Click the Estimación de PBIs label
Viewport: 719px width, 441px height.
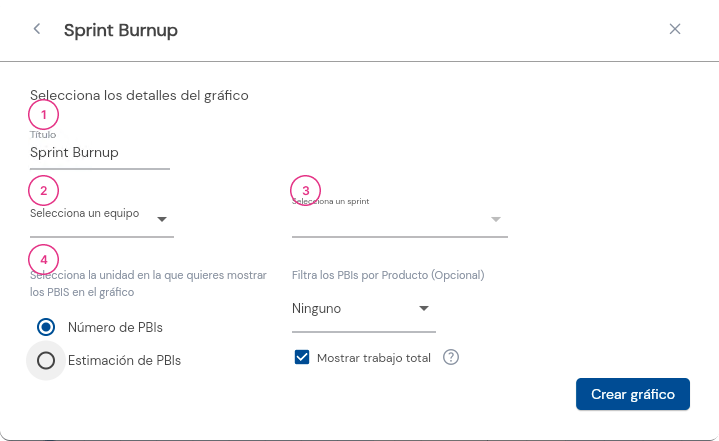[x=124, y=360]
